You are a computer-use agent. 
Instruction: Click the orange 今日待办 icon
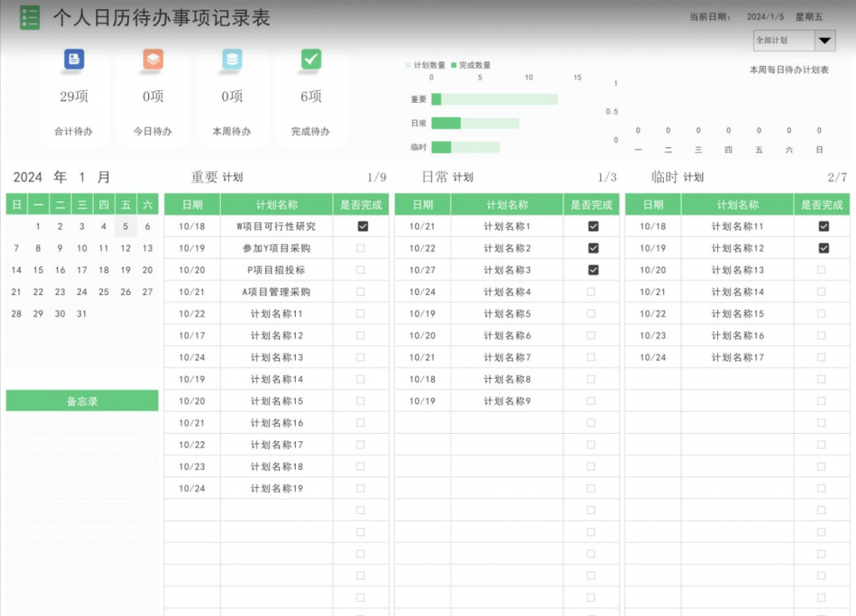(151, 59)
